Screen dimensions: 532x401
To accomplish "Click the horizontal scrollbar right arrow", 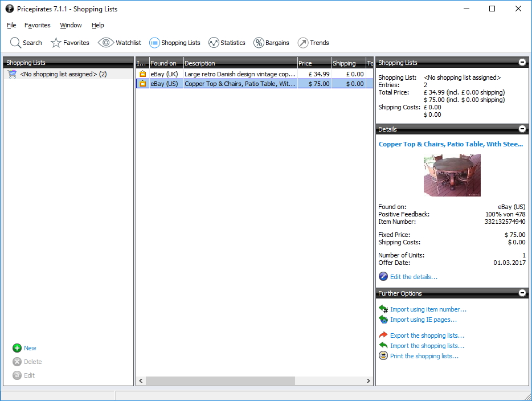I will 369,380.
